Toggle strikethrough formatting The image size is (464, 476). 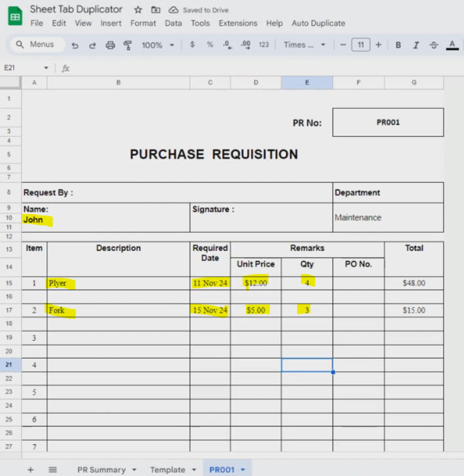tap(434, 45)
